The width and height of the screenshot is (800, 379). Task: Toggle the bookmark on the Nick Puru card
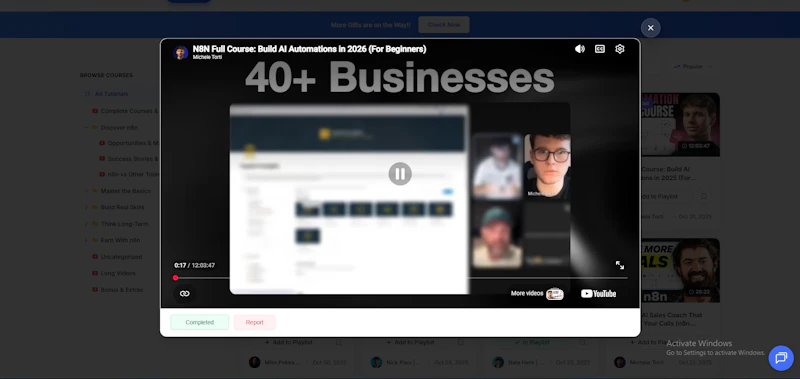tap(460, 342)
